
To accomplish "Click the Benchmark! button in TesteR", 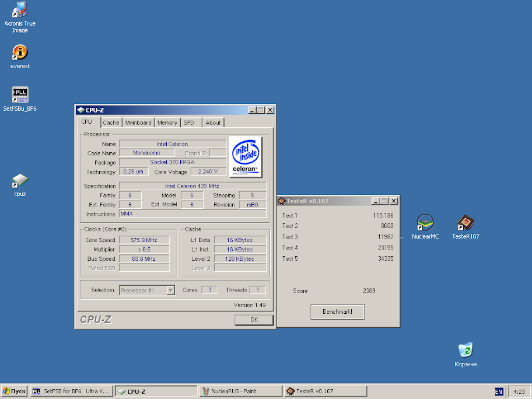I will coord(337,311).
